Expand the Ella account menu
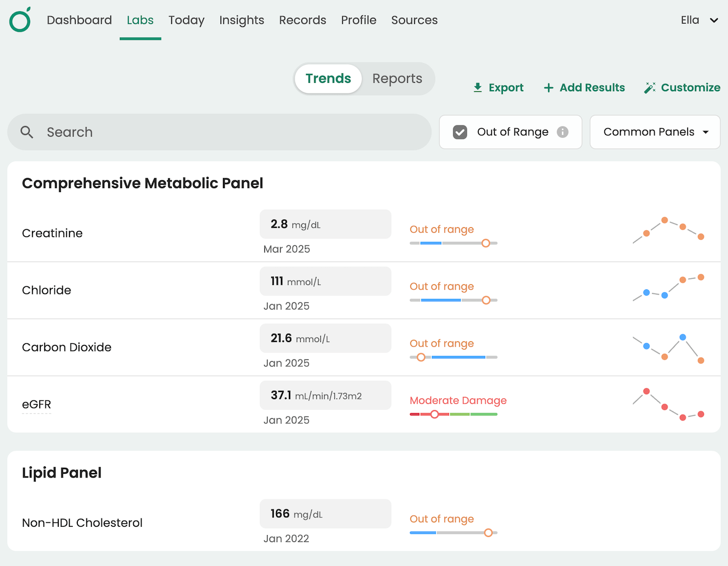This screenshot has height=566, width=728. click(698, 20)
